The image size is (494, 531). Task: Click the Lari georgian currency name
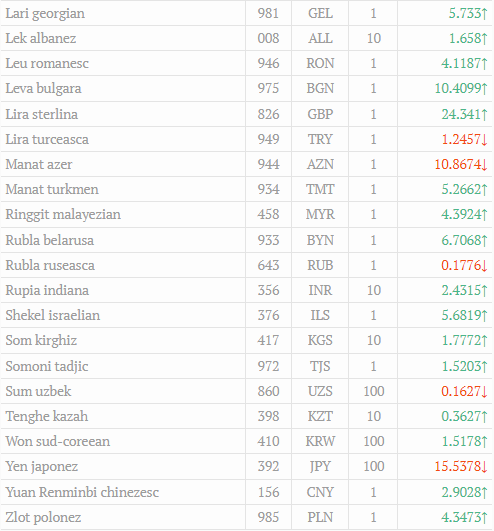coord(45,14)
